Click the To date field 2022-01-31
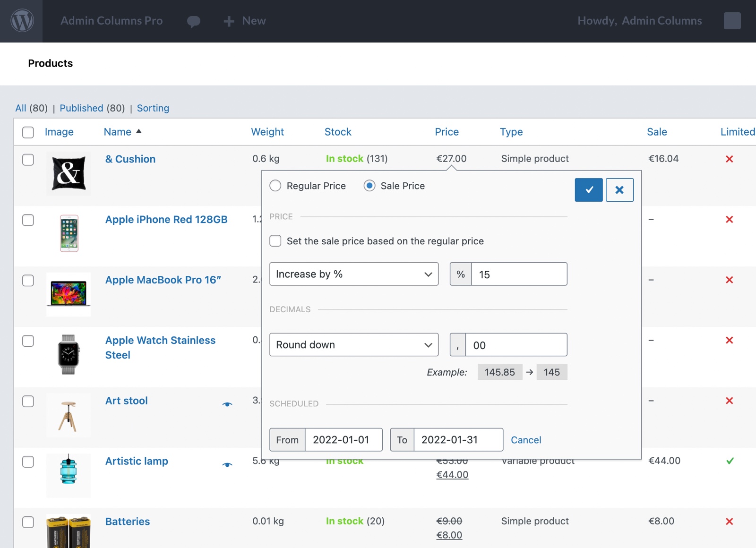Screen dimensions: 756x548 click(458, 440)
